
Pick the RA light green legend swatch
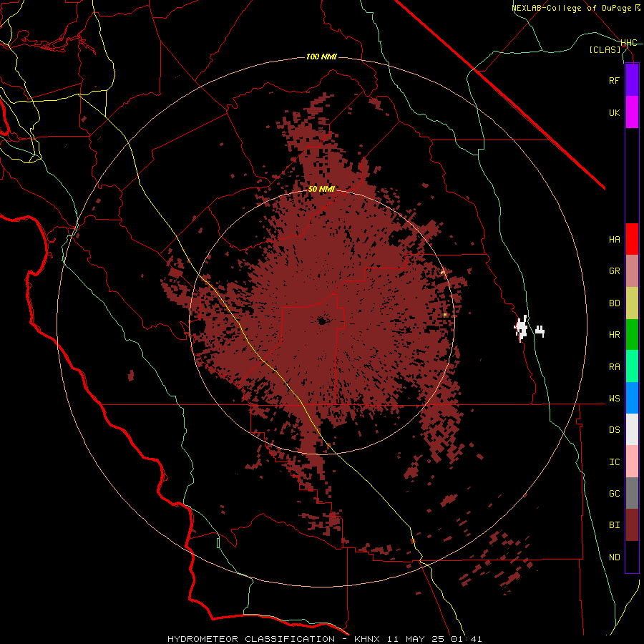pos(632,366)
